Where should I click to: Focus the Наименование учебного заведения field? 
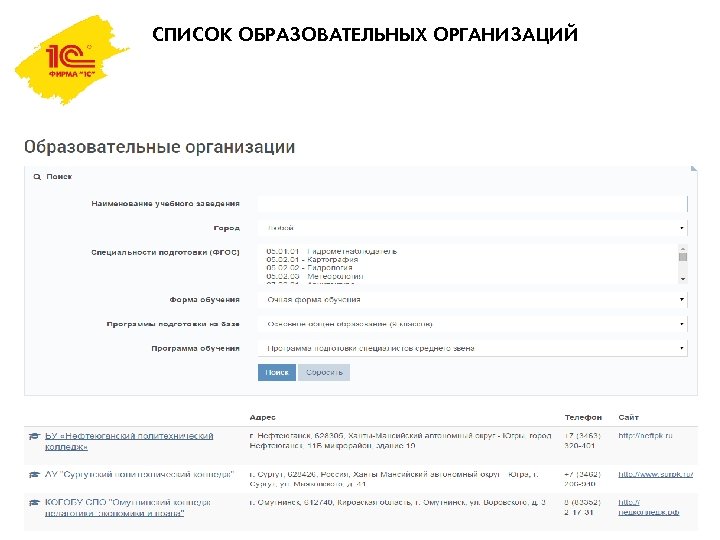[472, 204]
